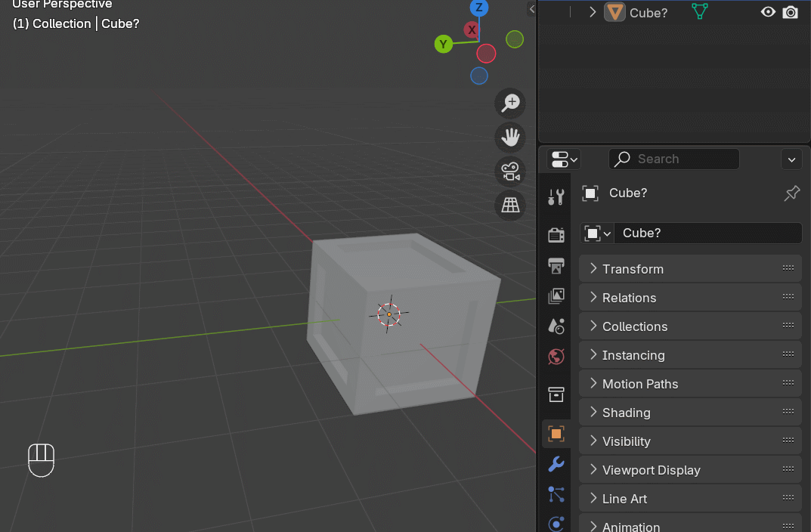The width and height of the screenshot is (811, 532).
Task: Click the hand icon to pan the view
Action: [509, 137]
